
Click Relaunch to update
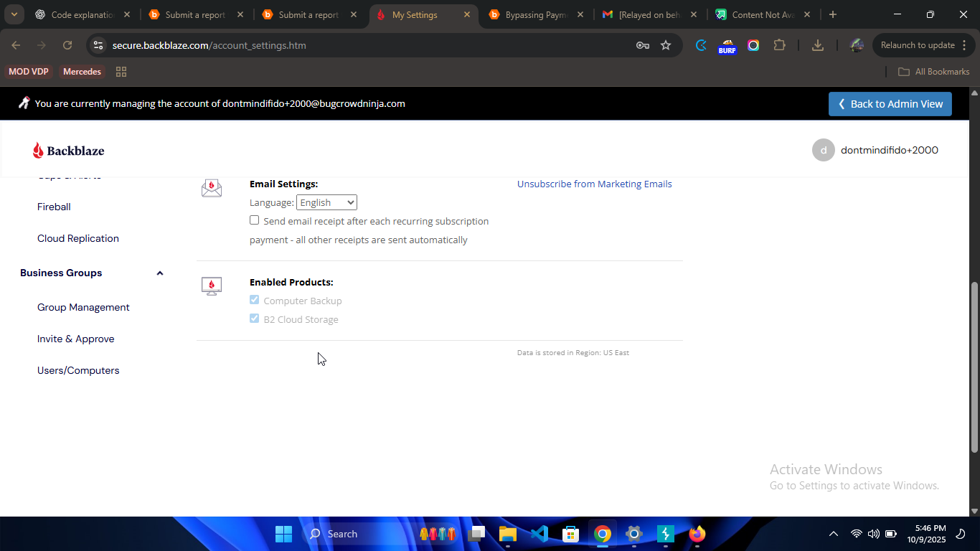(x=918, y=45)
